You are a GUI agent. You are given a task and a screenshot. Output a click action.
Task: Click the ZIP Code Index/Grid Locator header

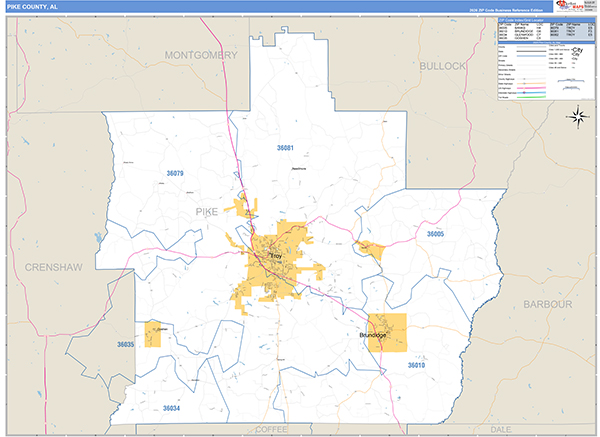pyautogui.click(x=547, y=20)
